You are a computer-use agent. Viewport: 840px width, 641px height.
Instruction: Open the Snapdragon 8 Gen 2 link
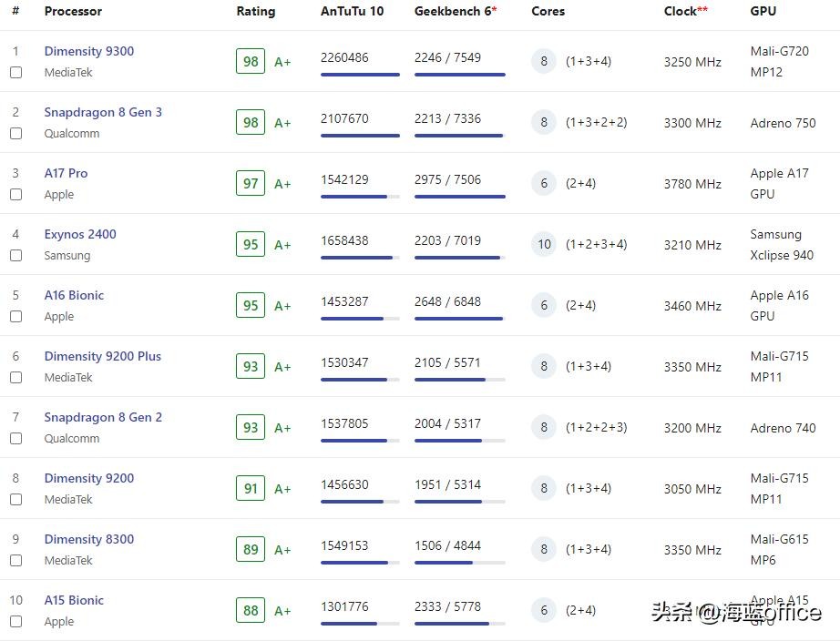(x=103, y=417)
